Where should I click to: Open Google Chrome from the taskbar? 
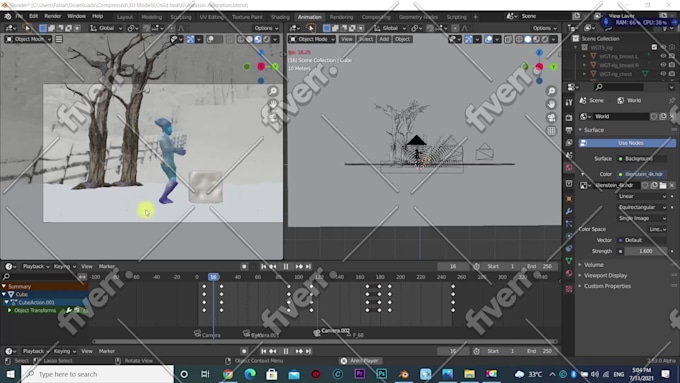click(x=228, y=374)
